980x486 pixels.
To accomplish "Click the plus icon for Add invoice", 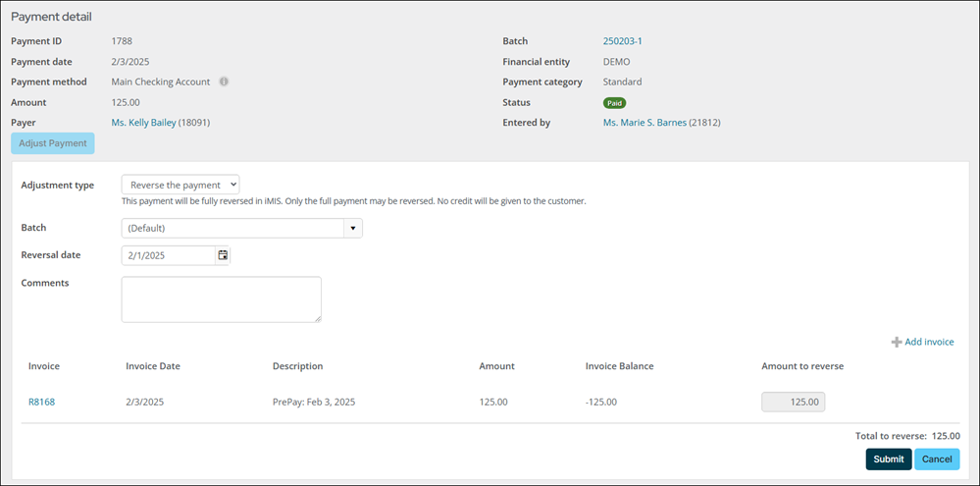I will tap(897, 342).
